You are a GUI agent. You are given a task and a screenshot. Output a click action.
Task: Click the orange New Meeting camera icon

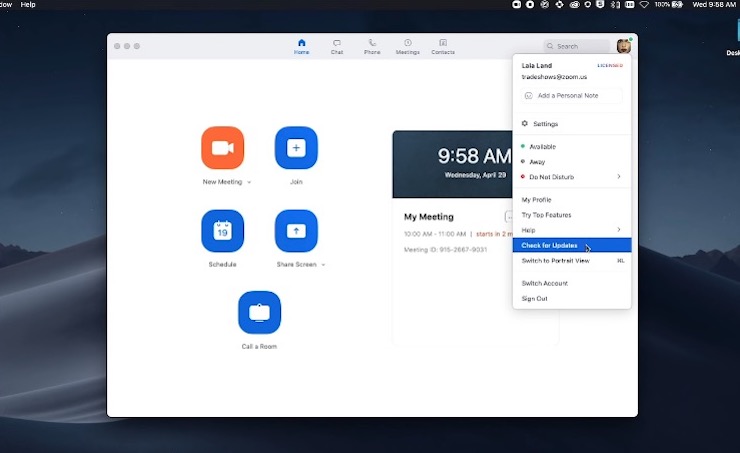click(x=222, y=148)
